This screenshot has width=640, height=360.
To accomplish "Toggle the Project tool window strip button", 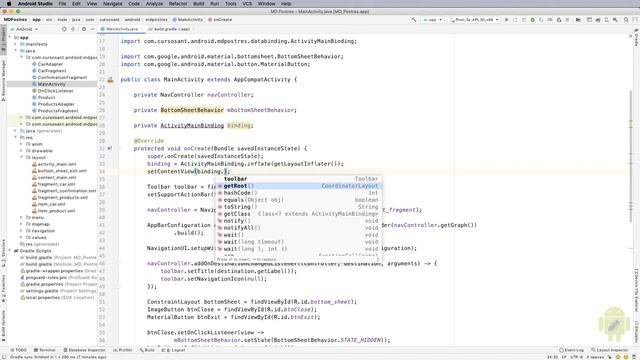I will 3,39.
